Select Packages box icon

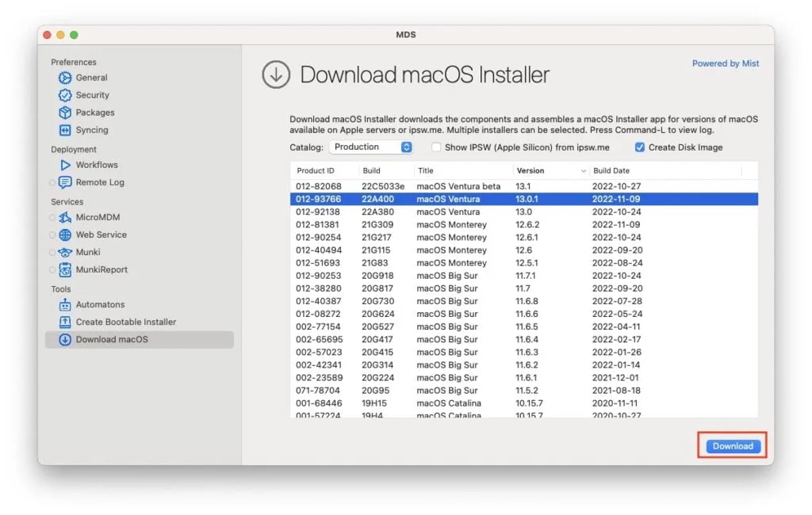click(65, 113)
